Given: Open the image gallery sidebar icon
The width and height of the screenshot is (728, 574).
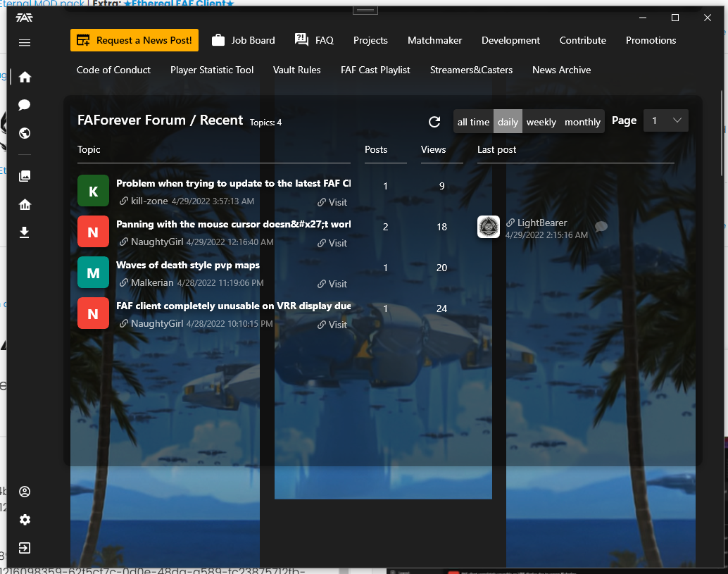Looking at the screenshot, I should point(25,176).
